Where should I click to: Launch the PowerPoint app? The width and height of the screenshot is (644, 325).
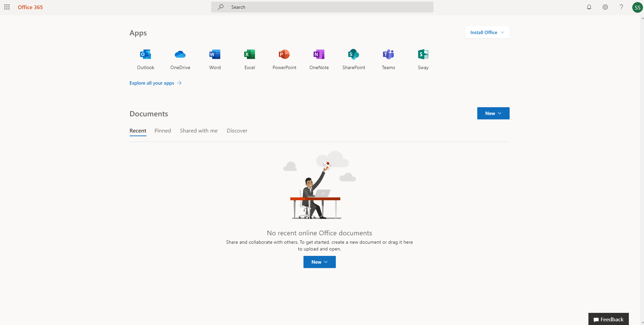point(284,59)
